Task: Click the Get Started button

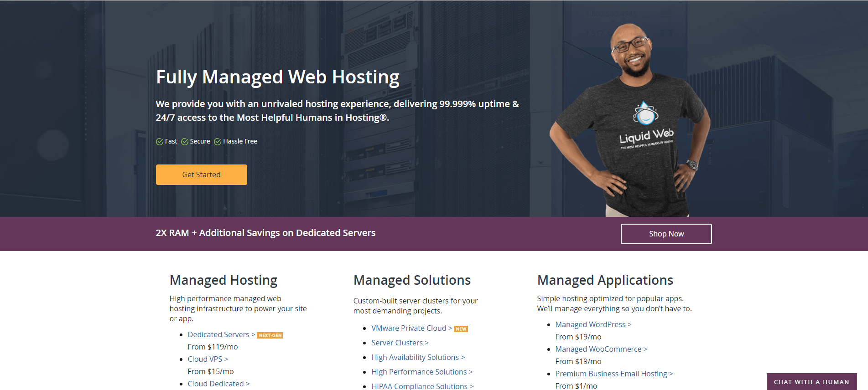Action: tap(201, 174)
